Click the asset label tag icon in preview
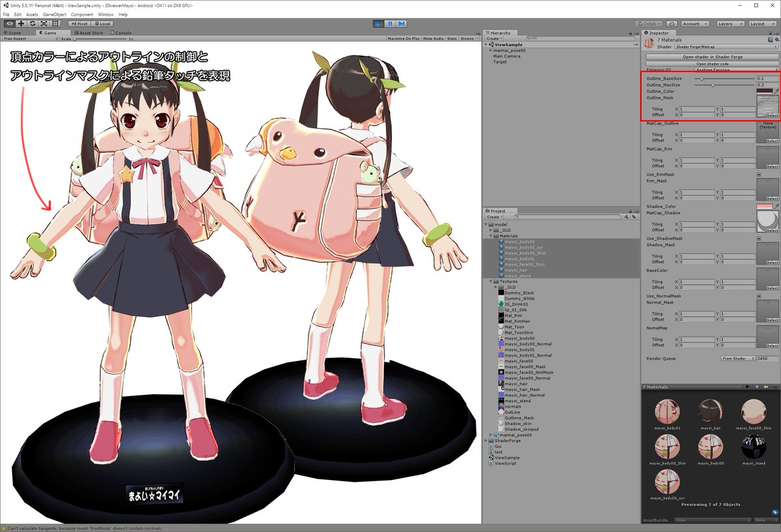Viewport: 781px width, 532px height. 774,512
